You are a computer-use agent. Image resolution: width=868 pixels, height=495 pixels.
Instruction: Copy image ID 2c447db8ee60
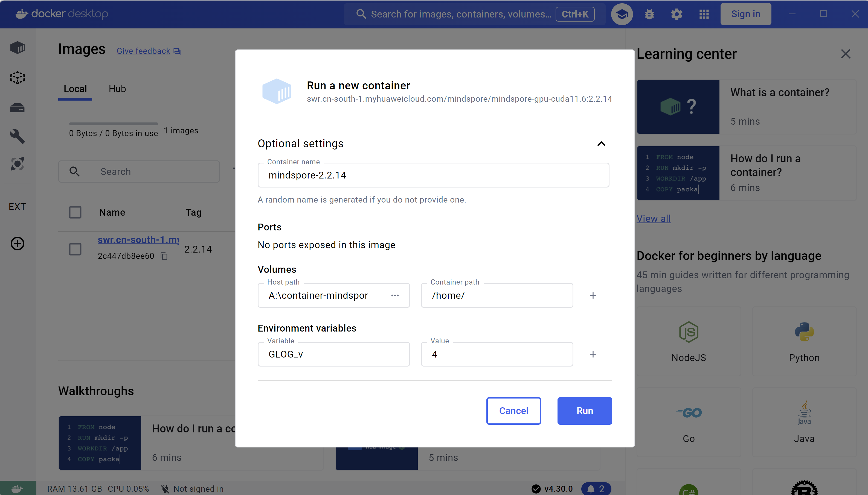(164, 256)
